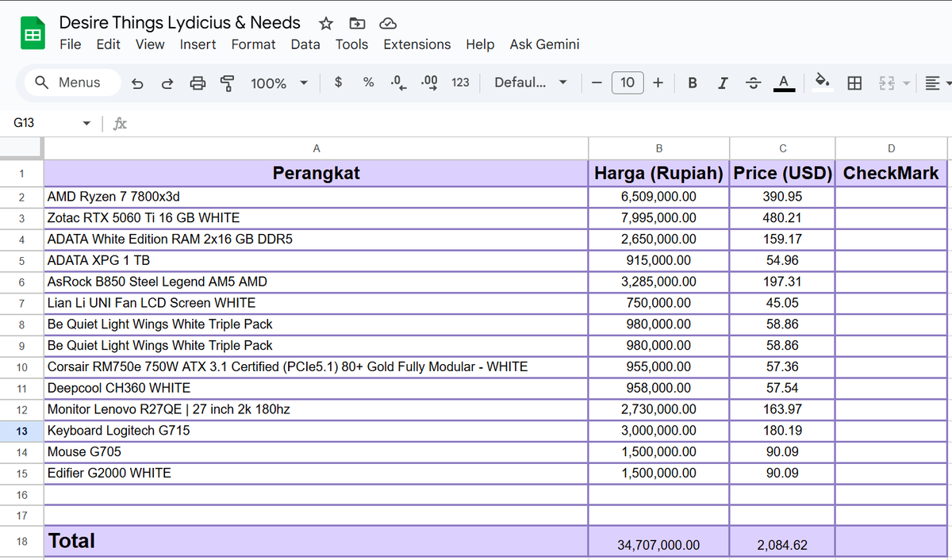Format as percent
This screenshot has width=952, height=560.
tap(368, 82)
